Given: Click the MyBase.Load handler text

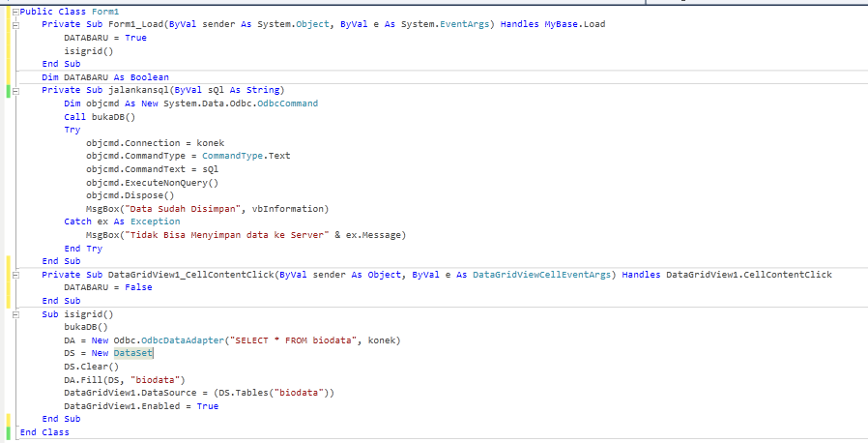Looking at the screenshot, I should [x=574, y=24].
